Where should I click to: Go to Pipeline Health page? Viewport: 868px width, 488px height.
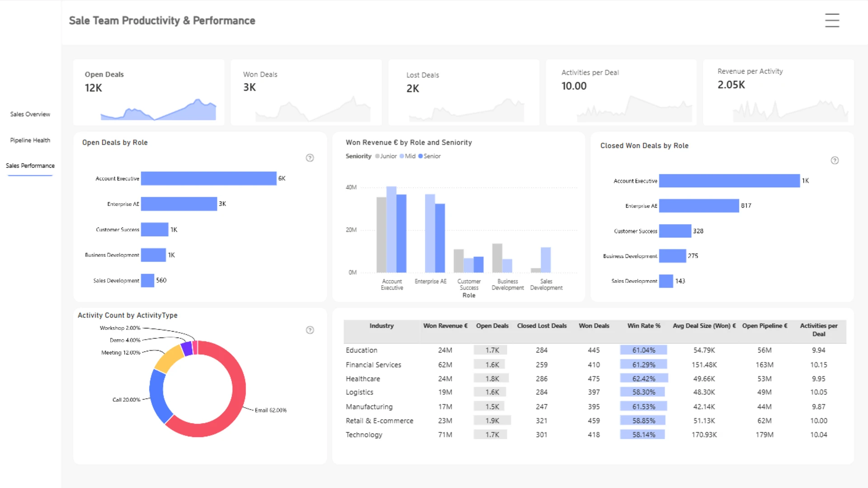coord(30,140)
